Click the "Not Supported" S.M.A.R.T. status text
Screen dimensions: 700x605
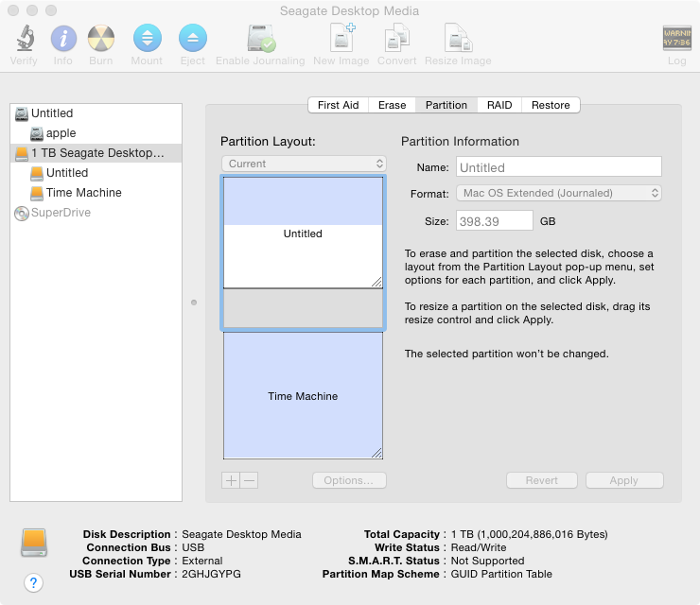487,561
